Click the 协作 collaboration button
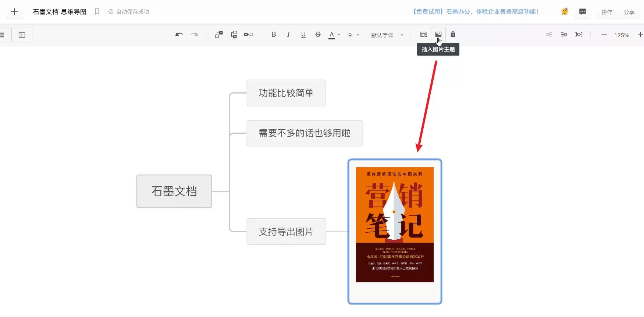The width and height of the screenshot is (644, 317). tap(607, 12)
